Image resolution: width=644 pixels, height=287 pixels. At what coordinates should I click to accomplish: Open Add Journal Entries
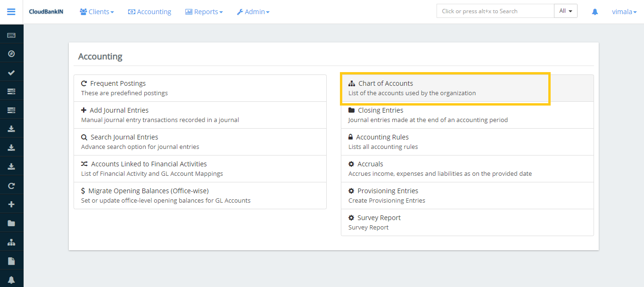click(x=119, y=110)
